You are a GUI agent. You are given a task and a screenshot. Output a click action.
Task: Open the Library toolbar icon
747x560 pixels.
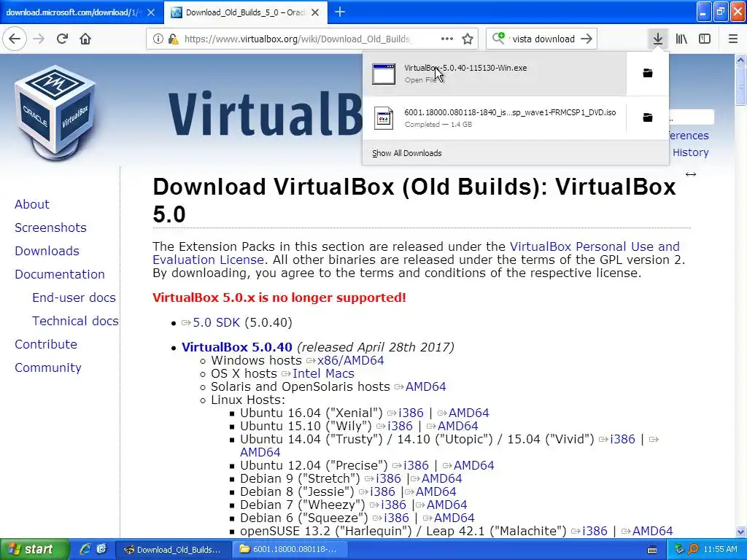pyautogui.click(x=681, y=39)
